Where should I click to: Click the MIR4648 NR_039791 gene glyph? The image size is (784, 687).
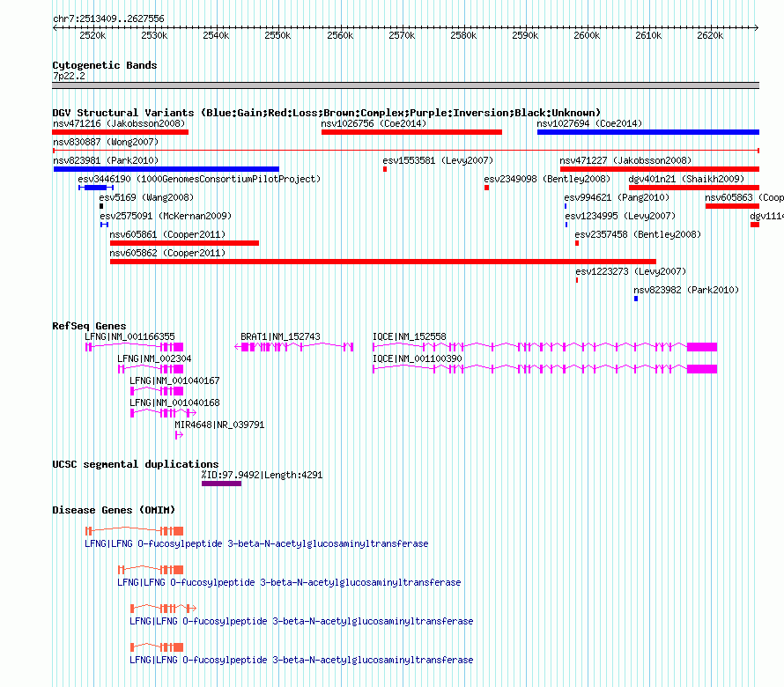tap(179, 435)
